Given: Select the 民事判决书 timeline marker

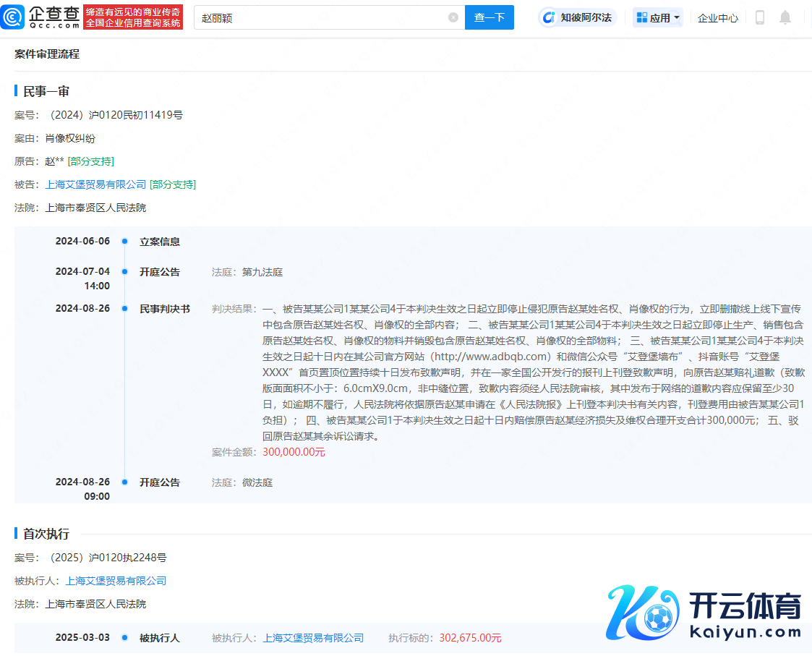Looking at the screenshot, I should tap(125, 309).
